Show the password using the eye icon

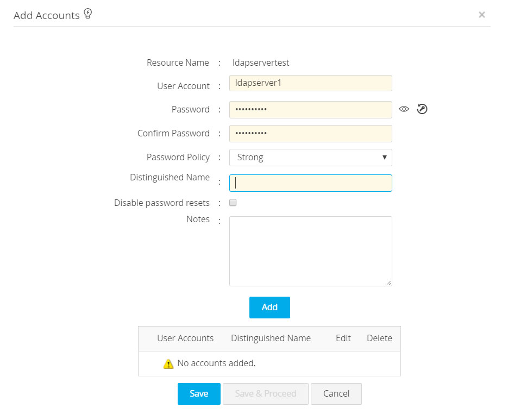[x=404, y=109]
